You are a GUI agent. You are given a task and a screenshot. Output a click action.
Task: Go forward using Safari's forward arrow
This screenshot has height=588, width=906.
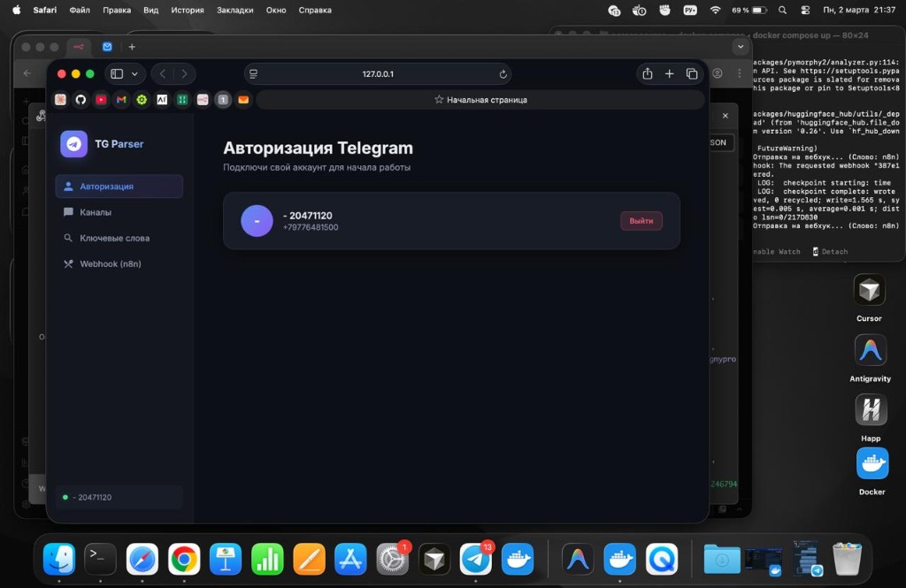coord(184,74)
